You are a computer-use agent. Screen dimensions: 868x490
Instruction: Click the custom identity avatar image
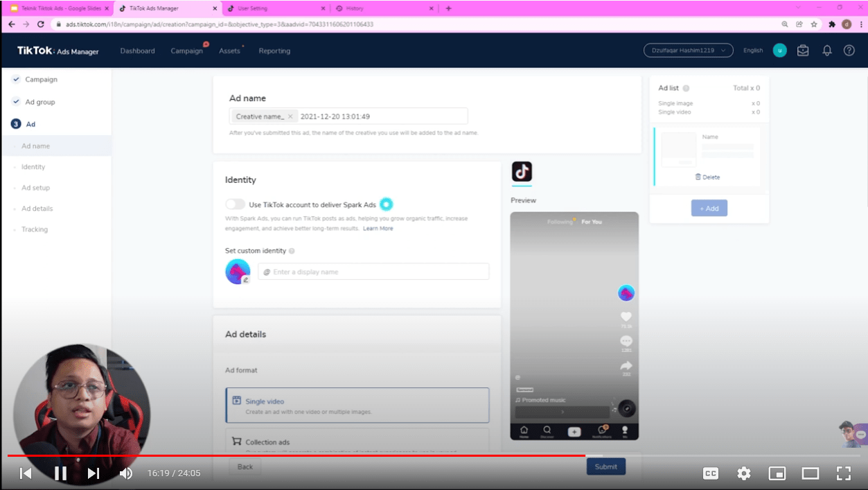pyautogui.click(x=238, y=272)
